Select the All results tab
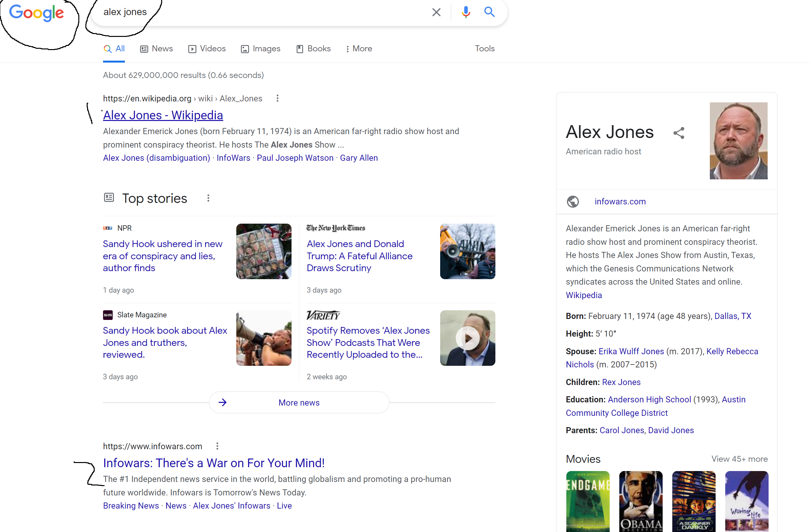Image resolution: width=810 pixels, height=532 pixels. point(114,49)
